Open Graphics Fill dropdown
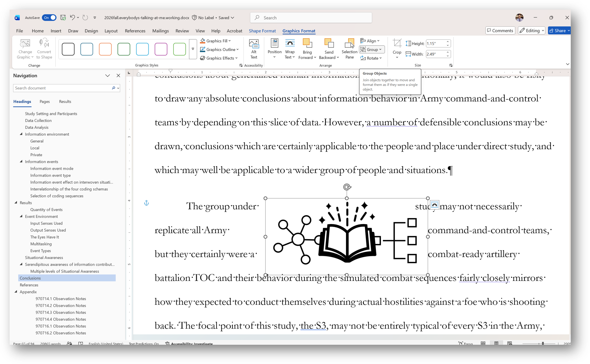The height and width of the screenshot is (364, 590). click(216, 41)
